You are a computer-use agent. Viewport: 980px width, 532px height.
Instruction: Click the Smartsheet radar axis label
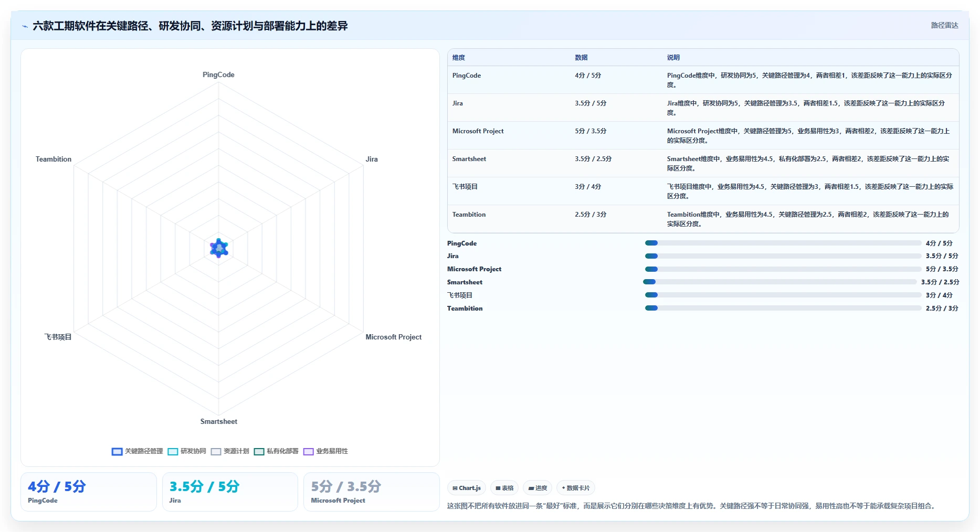219,421
